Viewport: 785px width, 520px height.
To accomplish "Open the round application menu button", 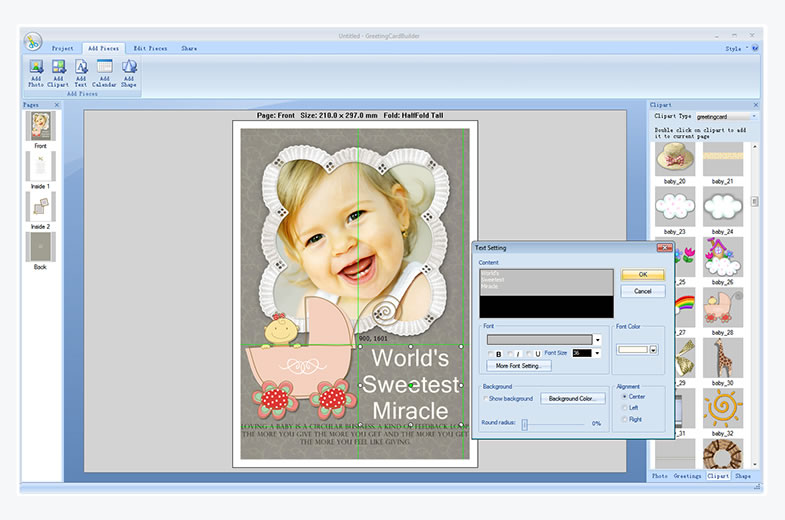I will click(x=33, y=42).
